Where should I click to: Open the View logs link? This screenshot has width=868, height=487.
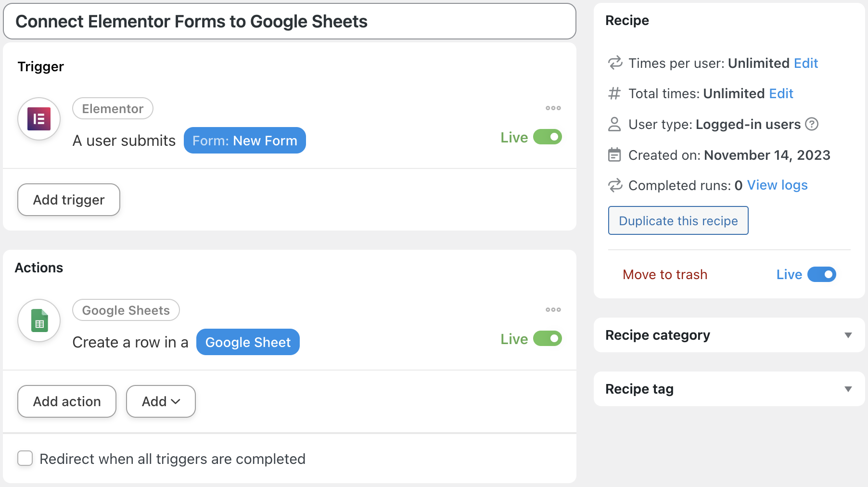(777, 185)
